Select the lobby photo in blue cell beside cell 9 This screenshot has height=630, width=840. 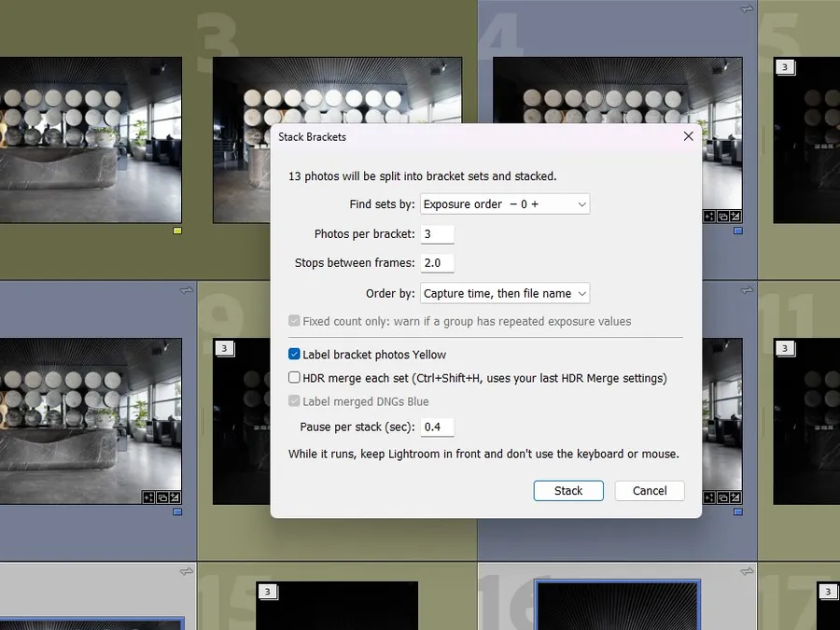[91, 421]
